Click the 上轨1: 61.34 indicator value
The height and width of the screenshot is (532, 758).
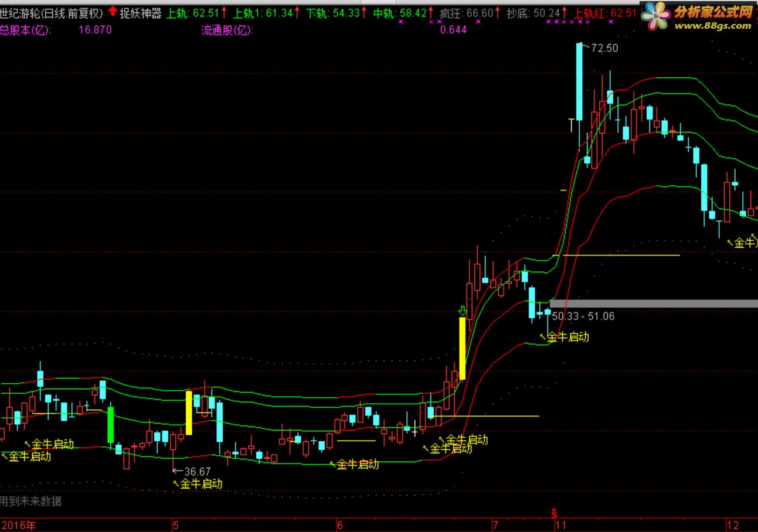pos(263,13)
